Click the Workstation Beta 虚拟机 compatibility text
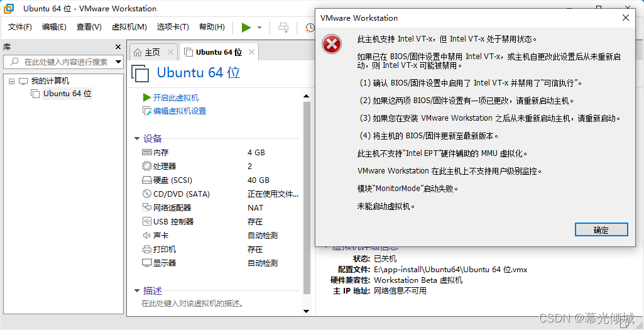This screenshot has width=644, height=330. [x=418, y=280]
